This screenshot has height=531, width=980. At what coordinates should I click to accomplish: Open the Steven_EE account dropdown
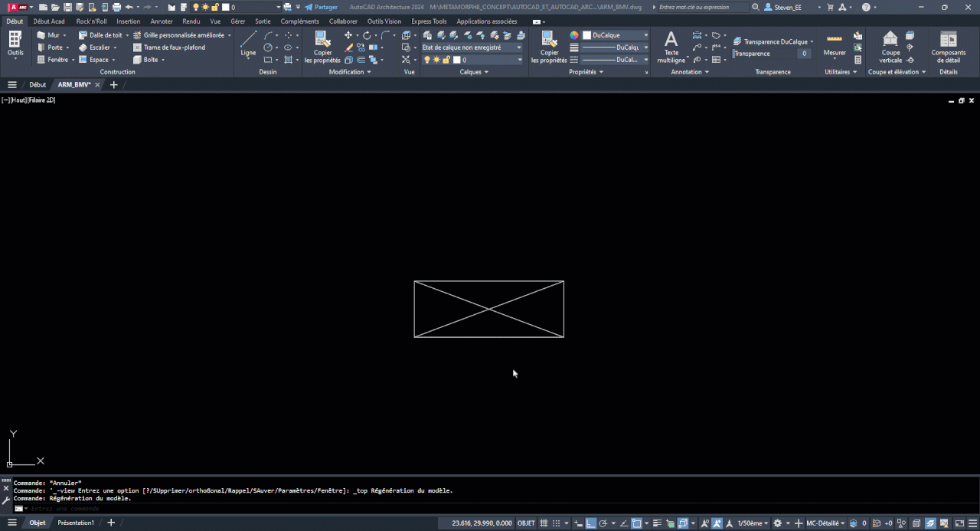coord(792,7)
